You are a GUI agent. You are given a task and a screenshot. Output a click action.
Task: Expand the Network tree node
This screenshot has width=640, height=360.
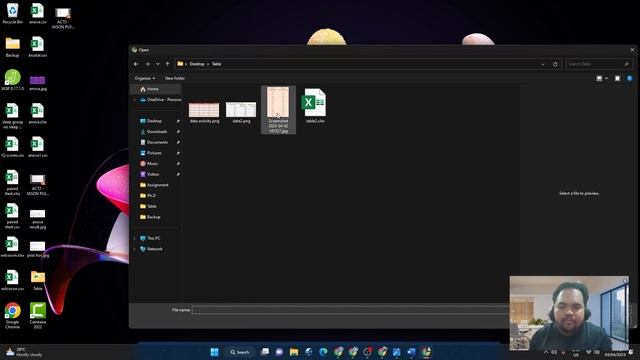tap(135, 249)
